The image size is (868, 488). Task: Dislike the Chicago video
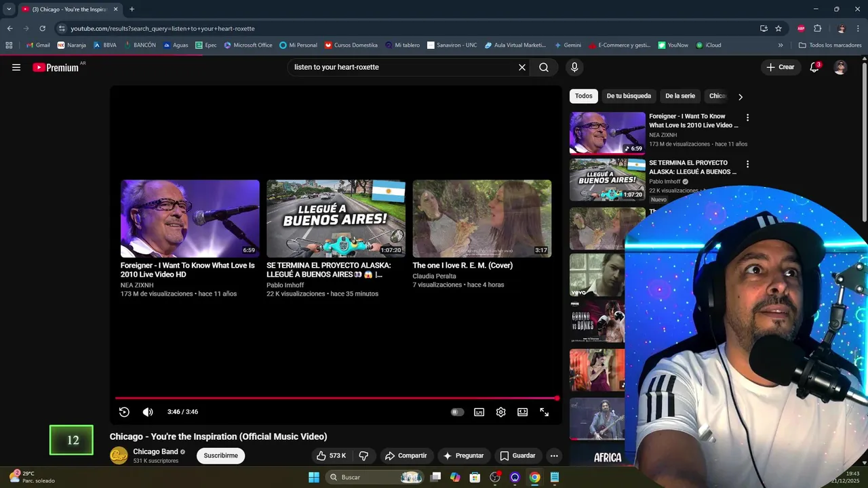click(x=363, y=455)
